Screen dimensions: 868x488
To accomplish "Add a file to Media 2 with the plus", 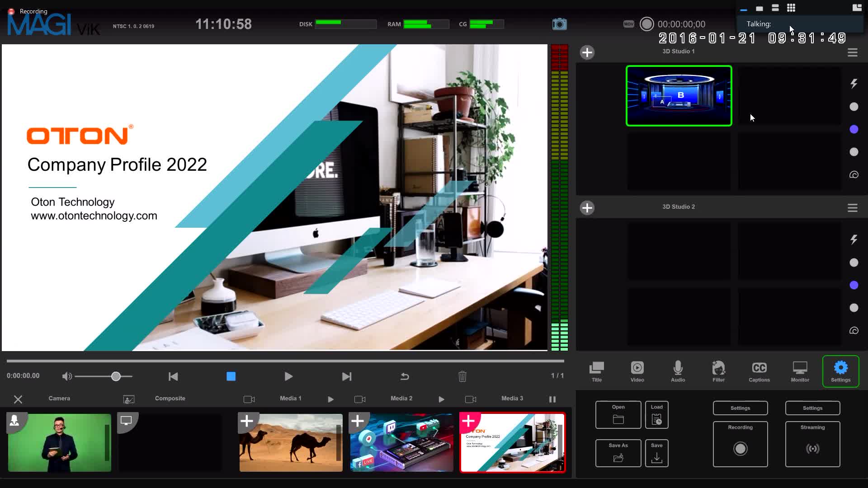I will 358,422.
